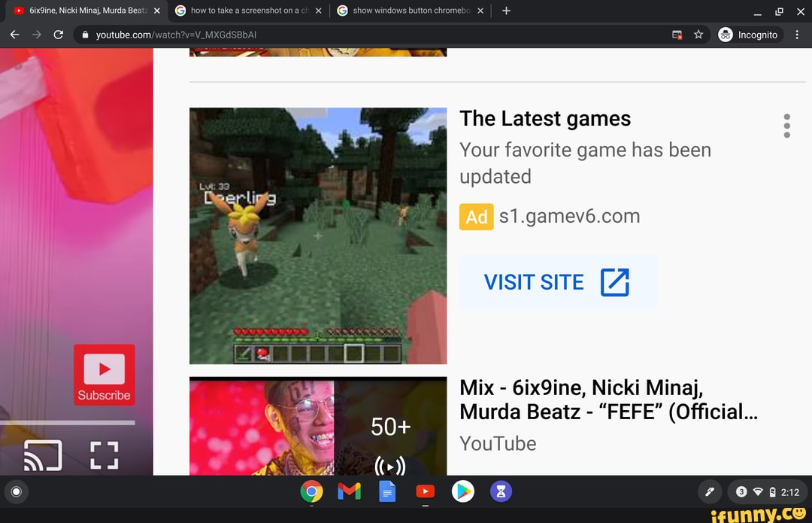Open Google Play Store from the shelf
Image resolution: width=812 pixels, height=523 pixels.
[x=463, y=491]
